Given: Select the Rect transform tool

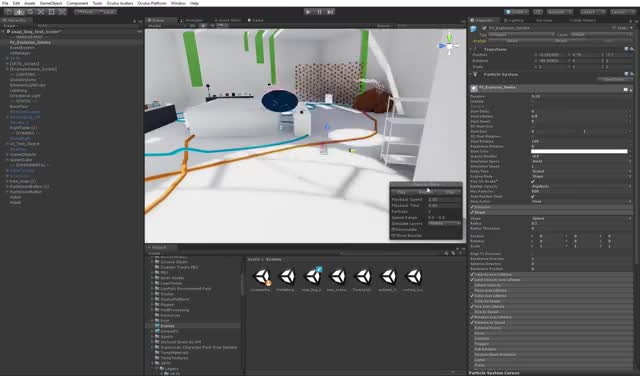Looking at the screenshot, I should click(51, 12).
